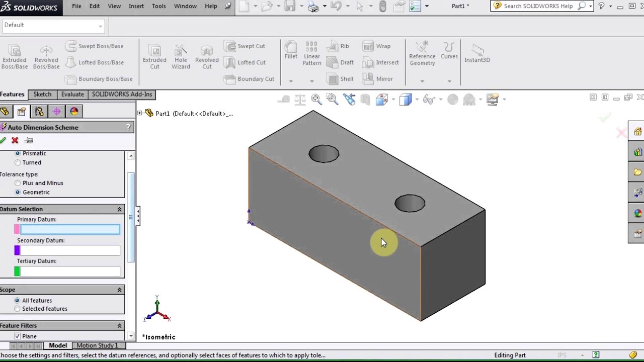
Task: Click the Draft tool
Action: pos(340,62)
